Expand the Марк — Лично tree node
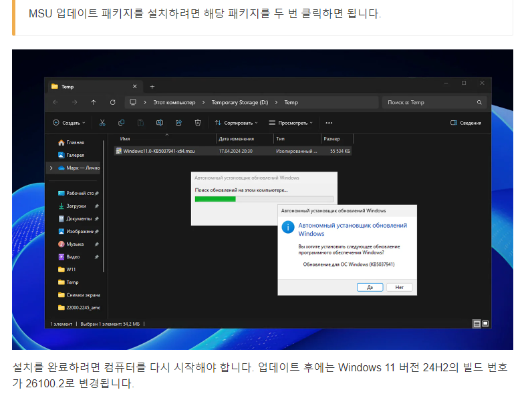Viewport: 532px width, 404px height. (51, 168)
